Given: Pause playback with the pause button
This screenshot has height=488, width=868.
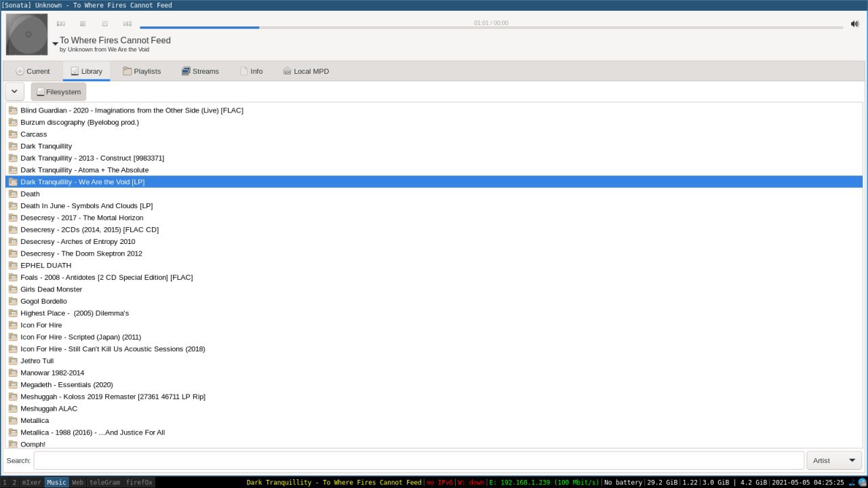Looking at the screenshot, I should coord(83,24).
